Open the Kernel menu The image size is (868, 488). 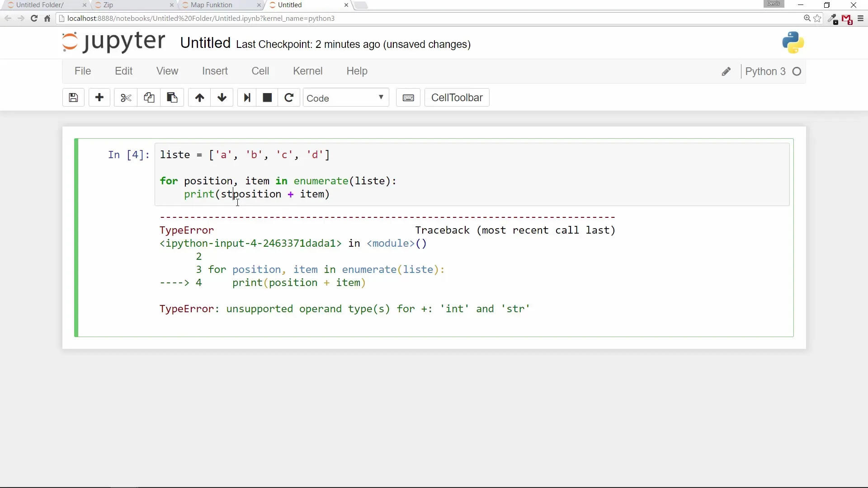[307, 71]
